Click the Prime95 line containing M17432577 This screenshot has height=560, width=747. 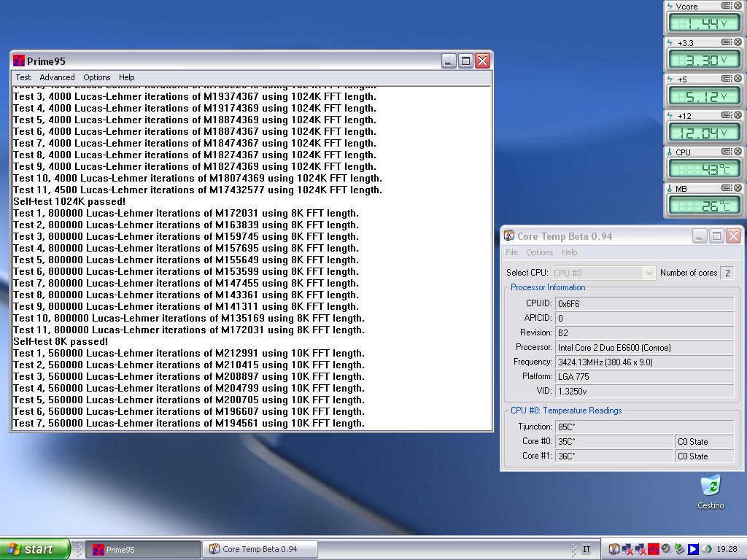[x=198, y=190]
